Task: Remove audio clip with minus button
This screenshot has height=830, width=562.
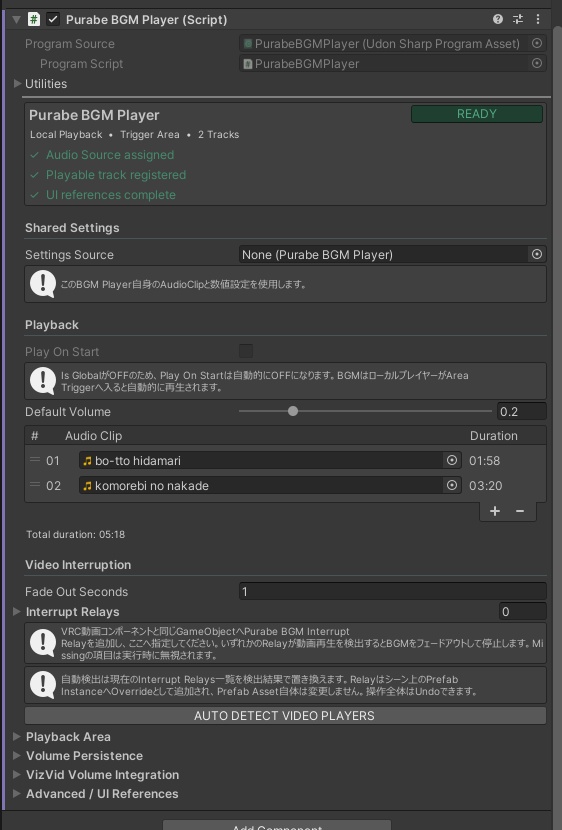Action: click(x=520, y=511)
